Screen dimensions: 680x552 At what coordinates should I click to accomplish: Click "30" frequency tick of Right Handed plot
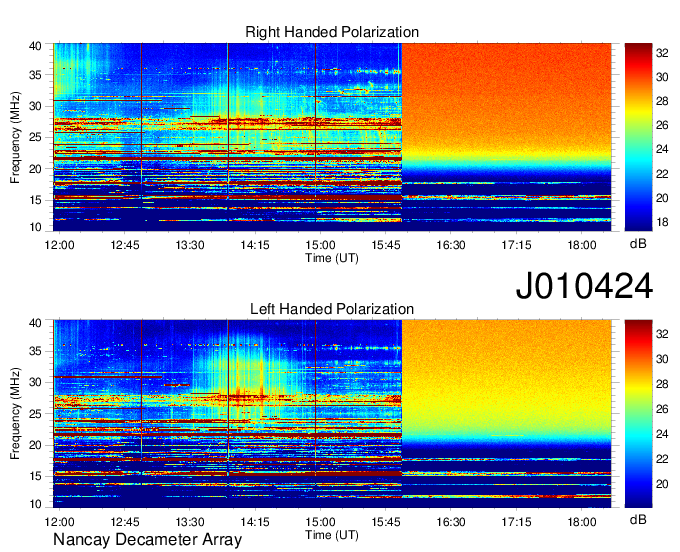point(36,106)
